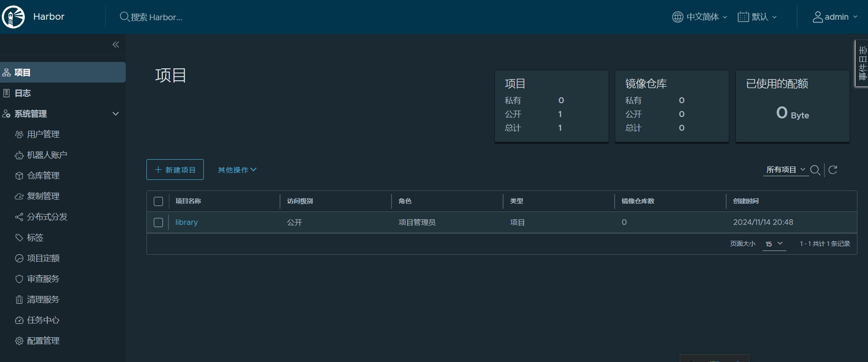Click the Harbor lighthouse logo
The image size is (868, 362).
click(x=14, y=17)
